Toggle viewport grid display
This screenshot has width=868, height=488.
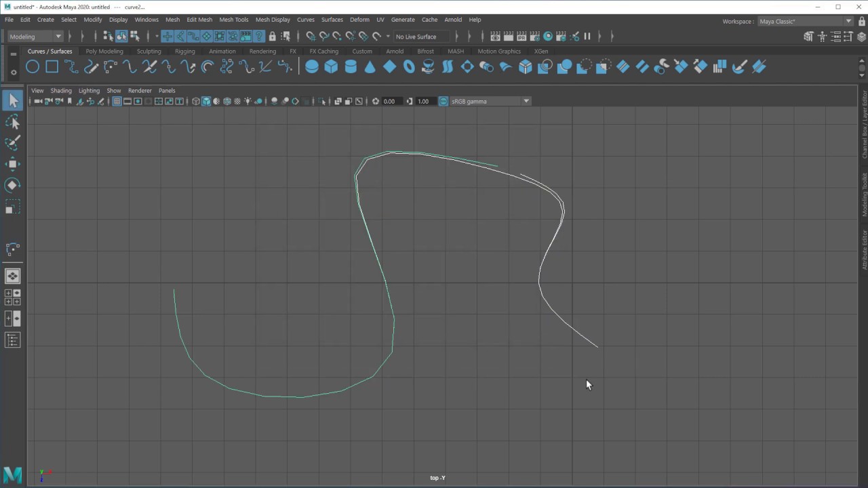[x=117, y=101]
